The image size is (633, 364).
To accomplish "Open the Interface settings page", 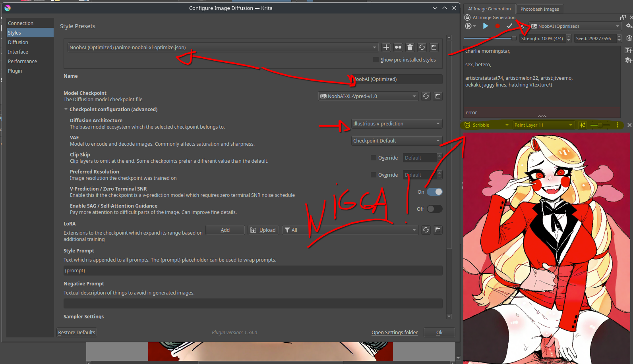I will coord(30,52).
